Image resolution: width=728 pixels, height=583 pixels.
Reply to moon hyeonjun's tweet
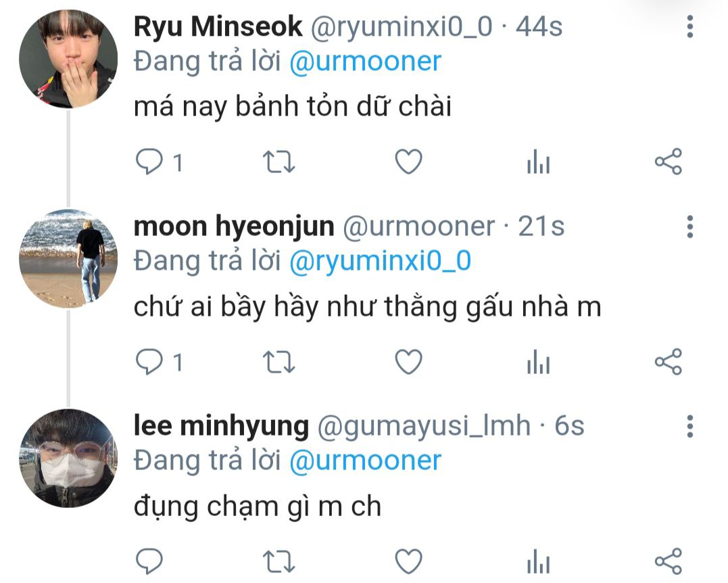[149, 361]
